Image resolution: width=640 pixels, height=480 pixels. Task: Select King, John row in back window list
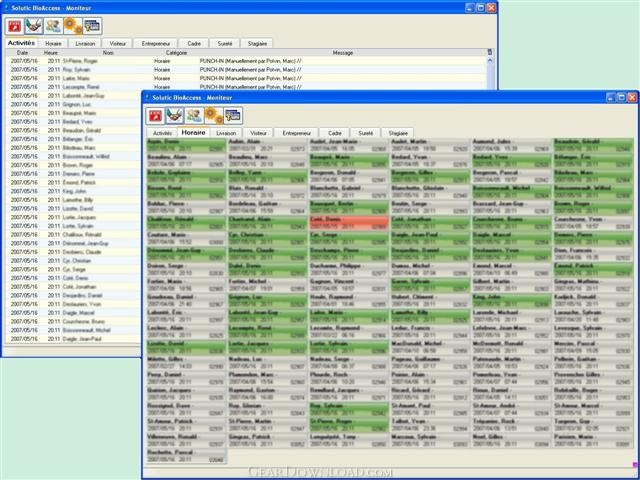[x=73, y=191]
